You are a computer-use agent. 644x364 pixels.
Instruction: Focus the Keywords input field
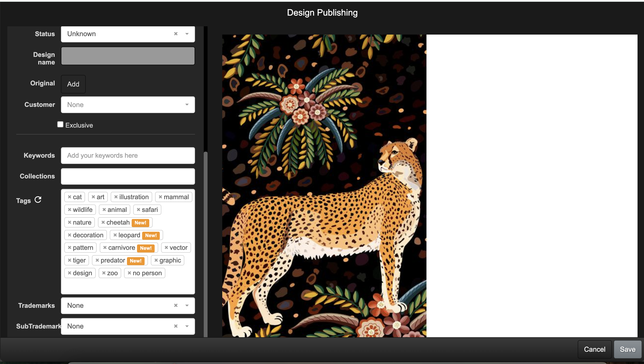128,155
